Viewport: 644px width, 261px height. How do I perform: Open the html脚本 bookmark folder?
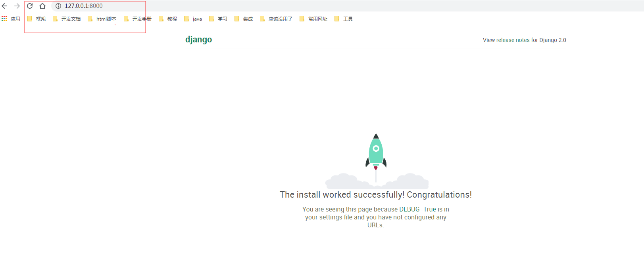point(102,19)
